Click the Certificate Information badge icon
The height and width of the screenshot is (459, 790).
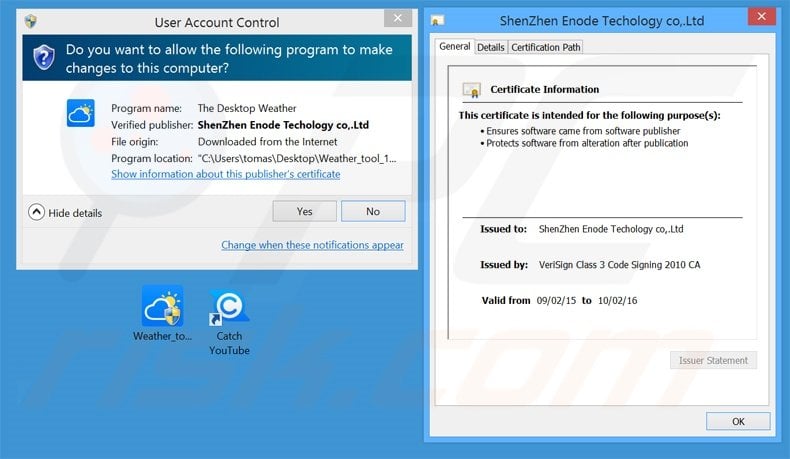472,90
